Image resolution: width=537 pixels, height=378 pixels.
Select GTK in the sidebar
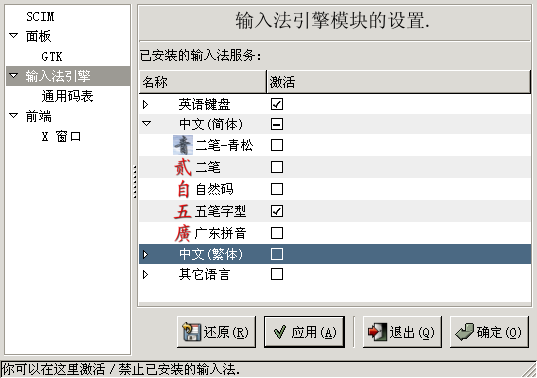(x=52, y=56)
